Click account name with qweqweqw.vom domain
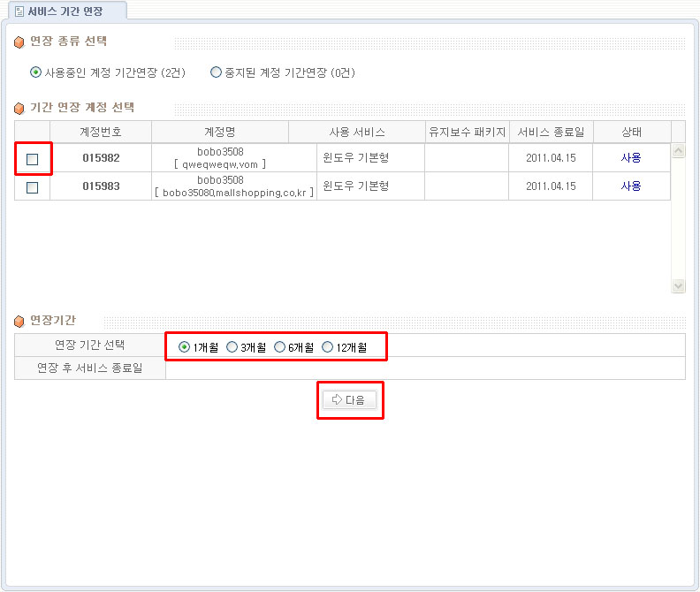 [x=220, y=158]
